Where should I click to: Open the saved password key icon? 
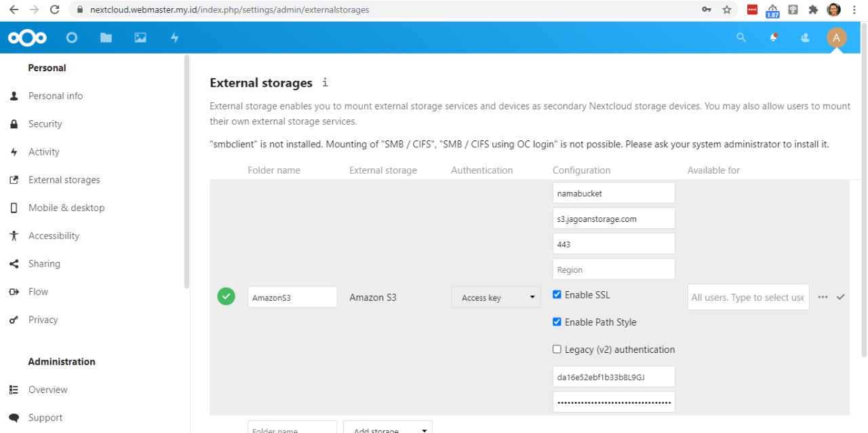tap(707, 10)
